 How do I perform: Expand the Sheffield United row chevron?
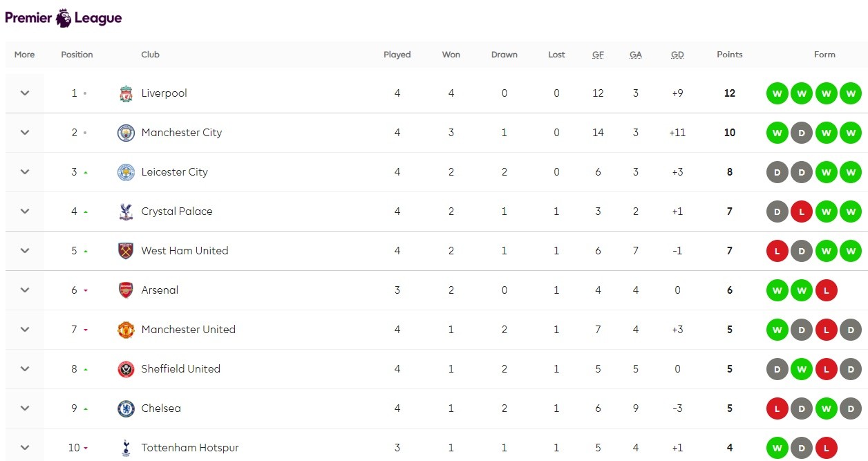pos(25,369)
